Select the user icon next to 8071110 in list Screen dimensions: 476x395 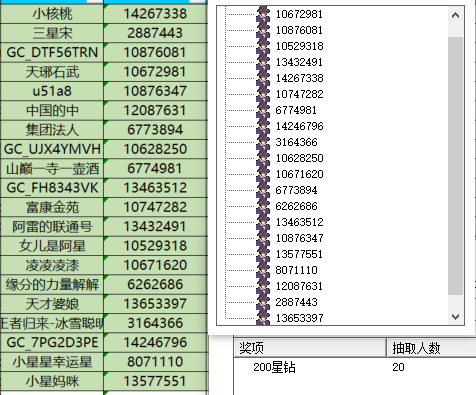coord(263,270)
